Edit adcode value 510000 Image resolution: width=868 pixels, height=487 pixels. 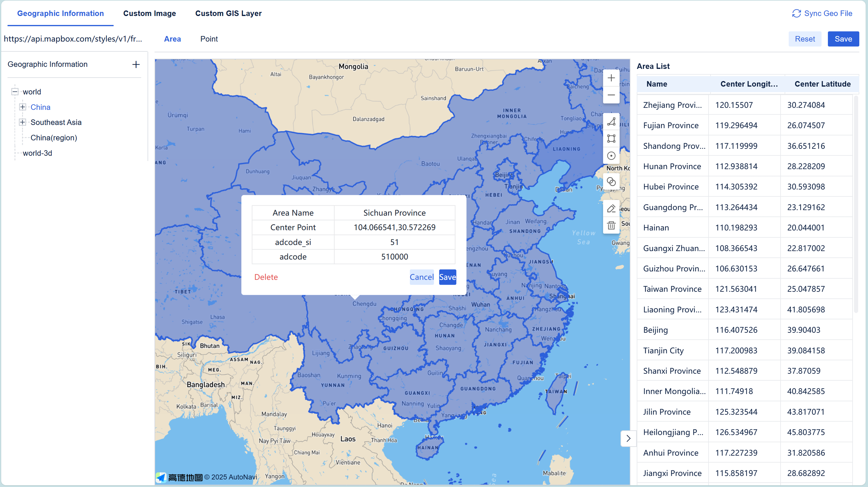coord(394,257)
